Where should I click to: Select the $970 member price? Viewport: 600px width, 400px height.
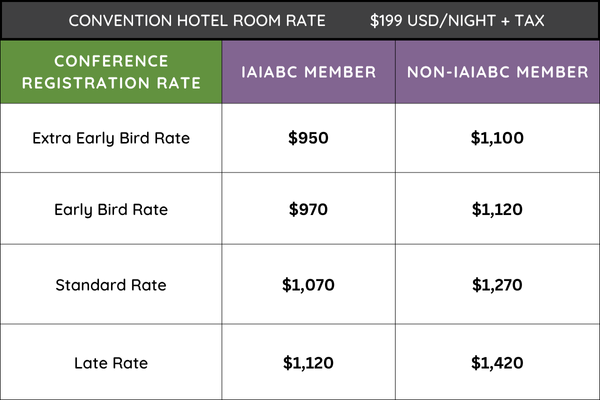pos(308,210)
